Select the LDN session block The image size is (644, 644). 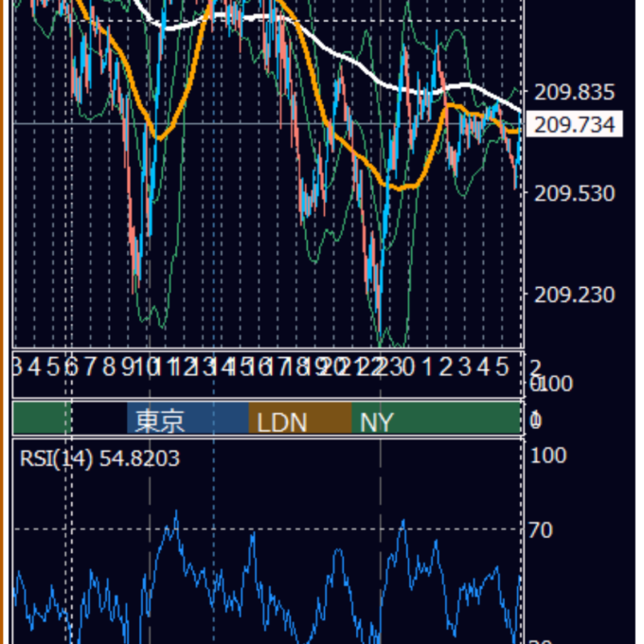tap(300, 418)
